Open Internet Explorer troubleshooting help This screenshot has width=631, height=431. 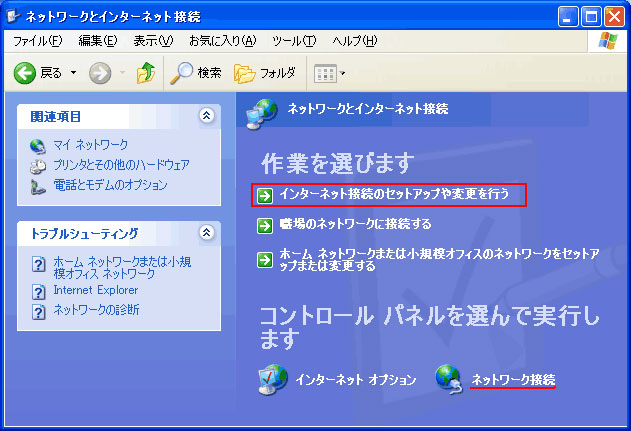95,290
